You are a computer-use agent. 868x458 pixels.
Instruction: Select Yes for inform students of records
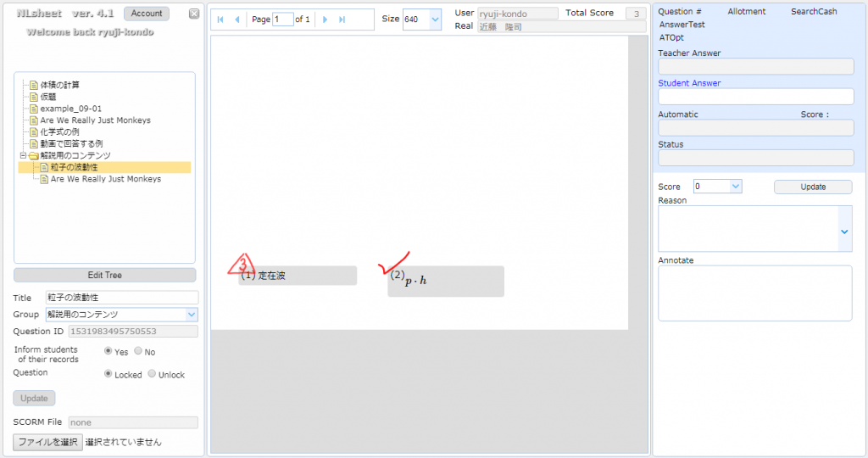(x=108, y=352)
